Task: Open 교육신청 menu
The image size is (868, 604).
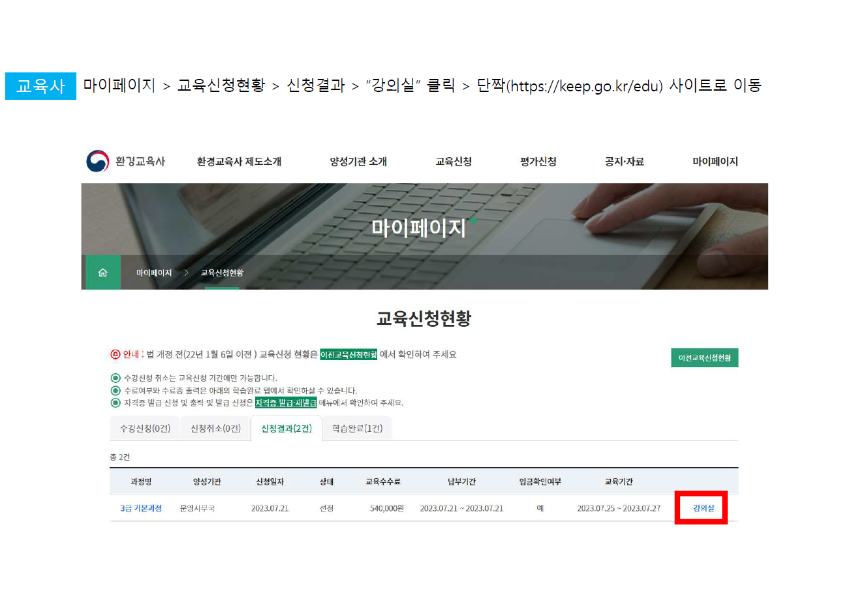Action: click(x=454, y=161)
